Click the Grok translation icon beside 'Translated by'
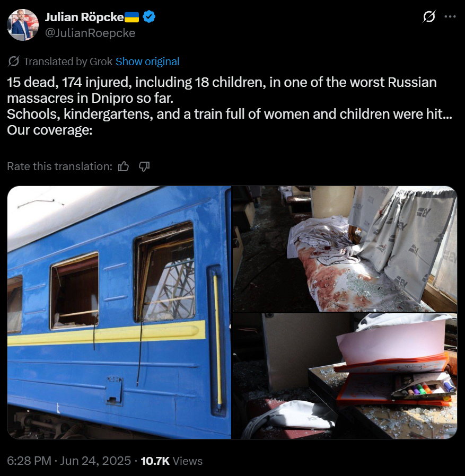Viewport: 465px width, 476px height. point(14,61)
